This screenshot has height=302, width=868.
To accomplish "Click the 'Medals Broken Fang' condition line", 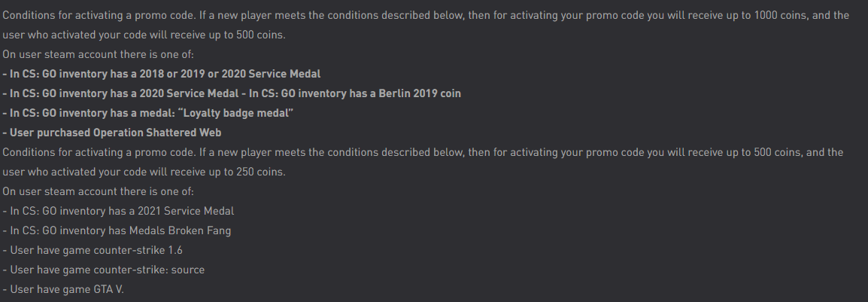I will (117, 230).
